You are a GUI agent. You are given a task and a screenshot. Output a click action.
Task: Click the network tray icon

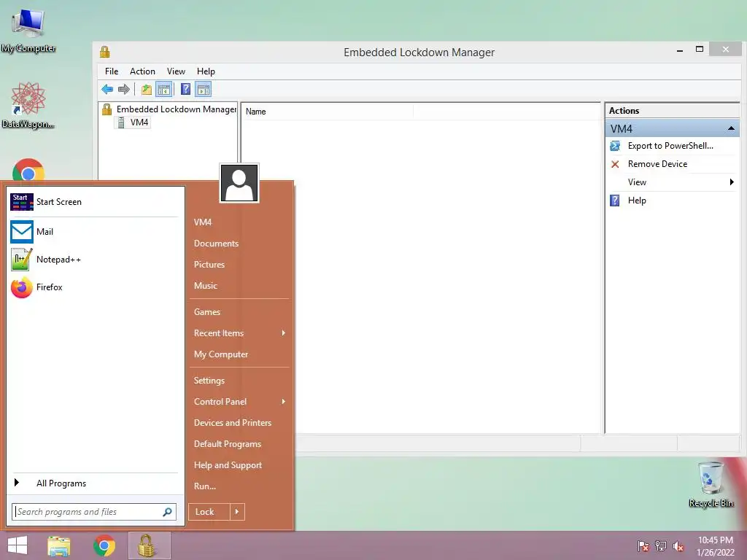point(661,546)
